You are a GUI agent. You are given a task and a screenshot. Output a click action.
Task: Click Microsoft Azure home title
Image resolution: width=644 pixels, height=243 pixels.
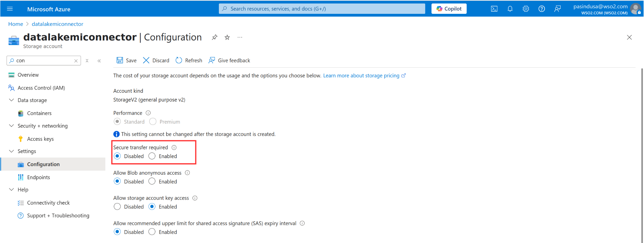[49, 9]
